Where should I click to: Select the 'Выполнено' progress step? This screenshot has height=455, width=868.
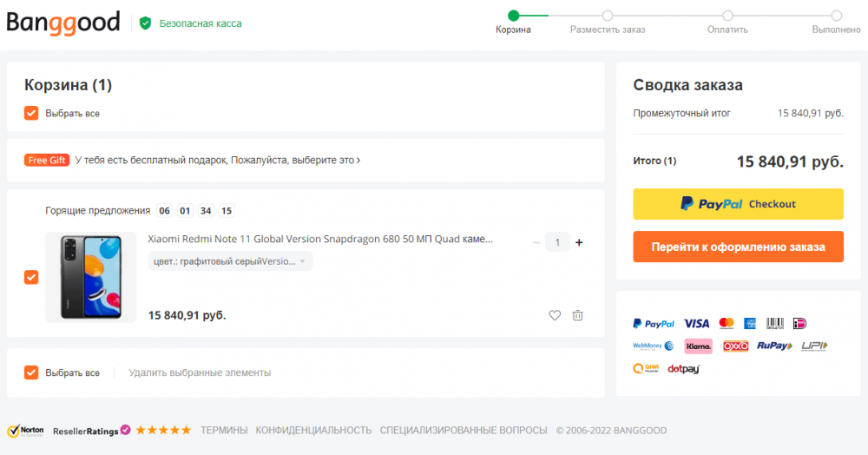coord(836,22)
